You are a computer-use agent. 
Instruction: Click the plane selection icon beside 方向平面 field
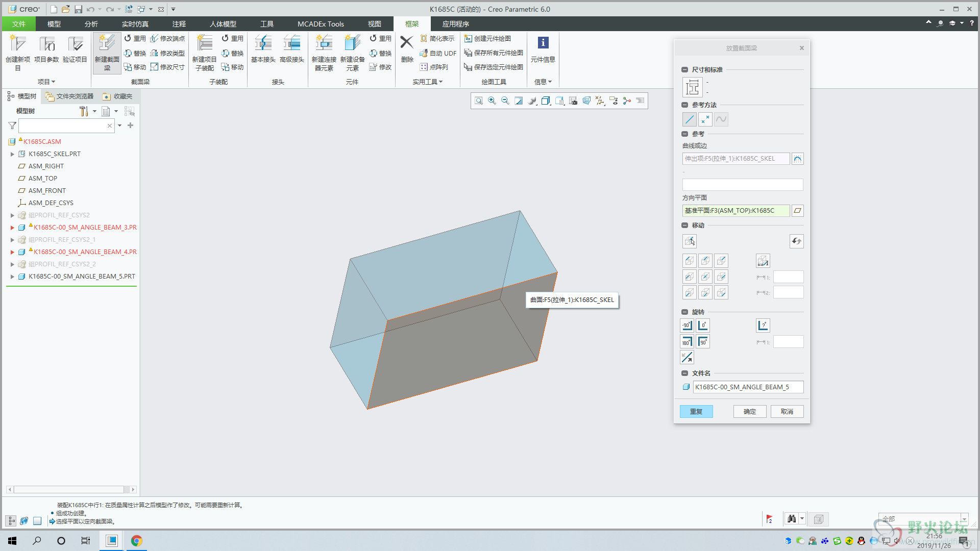[797, 211]
